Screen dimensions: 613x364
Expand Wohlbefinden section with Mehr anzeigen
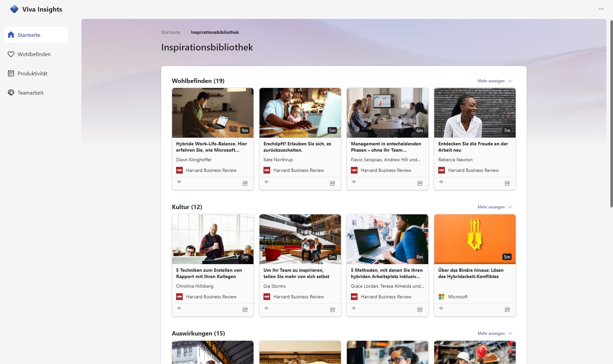(494, 81)
